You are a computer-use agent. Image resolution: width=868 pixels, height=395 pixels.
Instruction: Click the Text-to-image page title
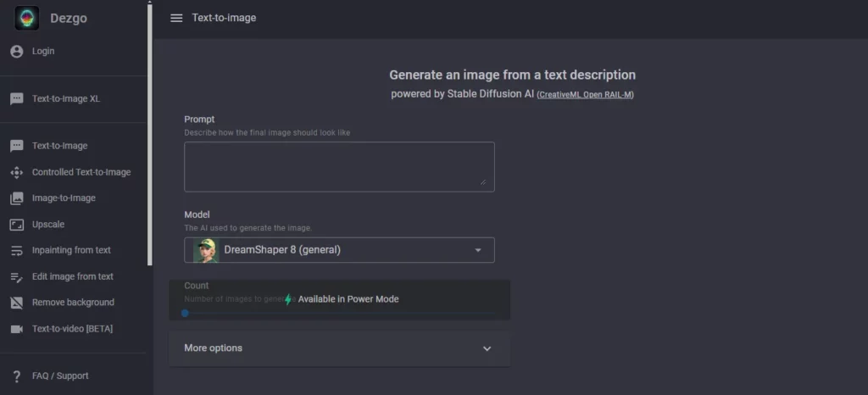click(224, 19)
